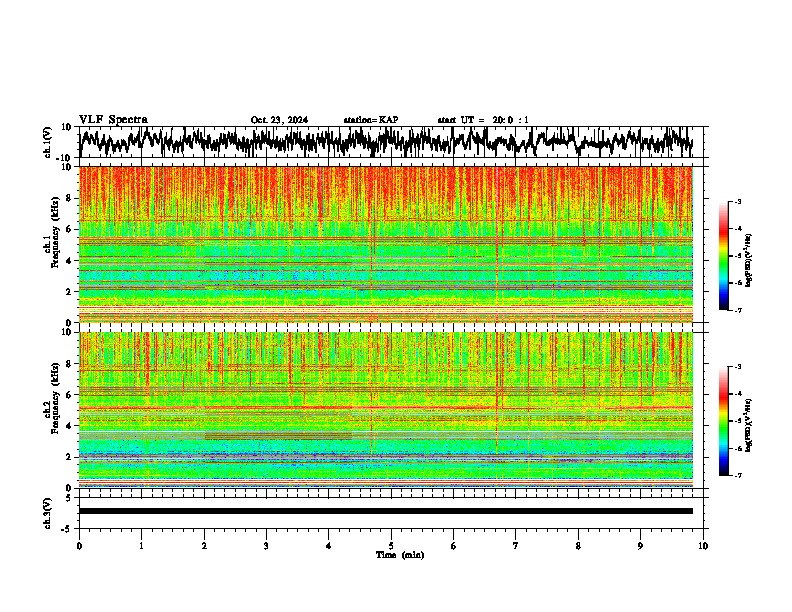Click time axis tick label '4'
792x612 pixels.
tap(329, 546)
